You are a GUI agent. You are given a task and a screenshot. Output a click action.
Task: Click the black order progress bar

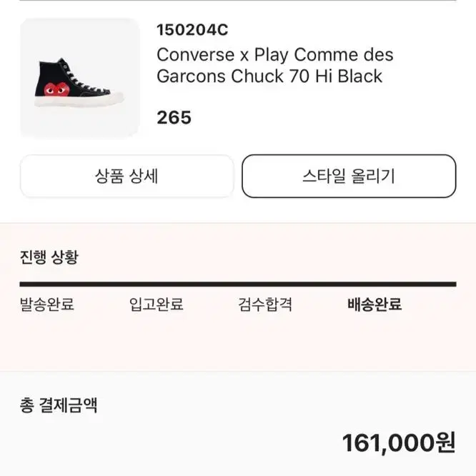coord(238,284)
